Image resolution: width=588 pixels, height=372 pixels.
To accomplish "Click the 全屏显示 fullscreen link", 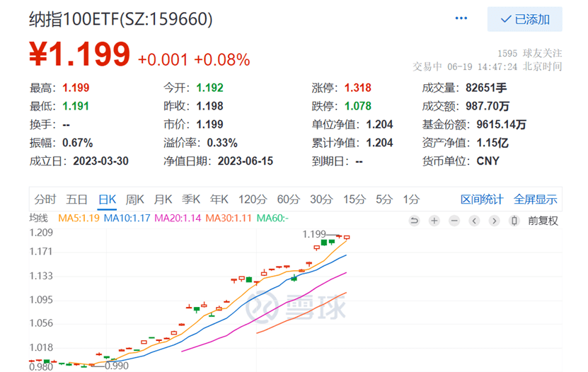I will tap(535, 199).
